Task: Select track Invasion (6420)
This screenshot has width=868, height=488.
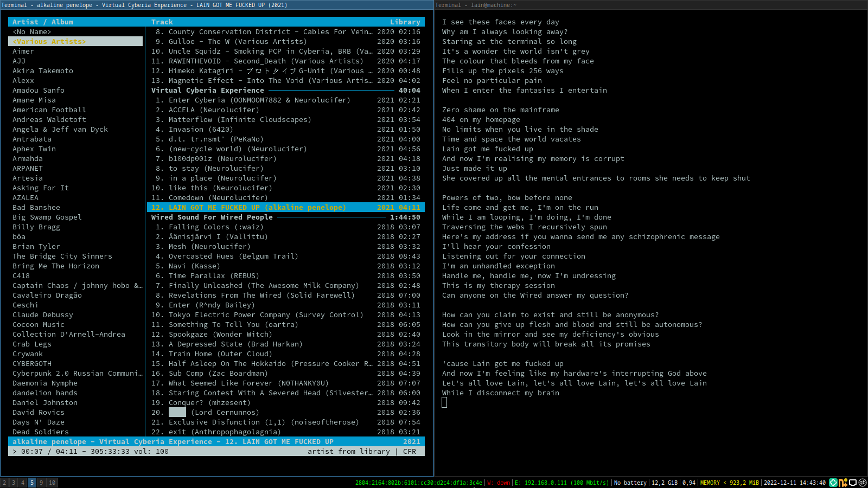Action: tap(286, 129)
